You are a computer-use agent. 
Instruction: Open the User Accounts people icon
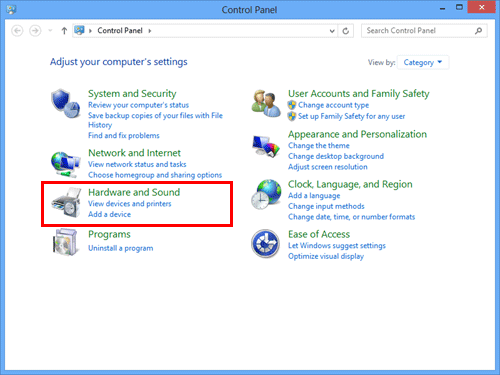pos(266,103)
